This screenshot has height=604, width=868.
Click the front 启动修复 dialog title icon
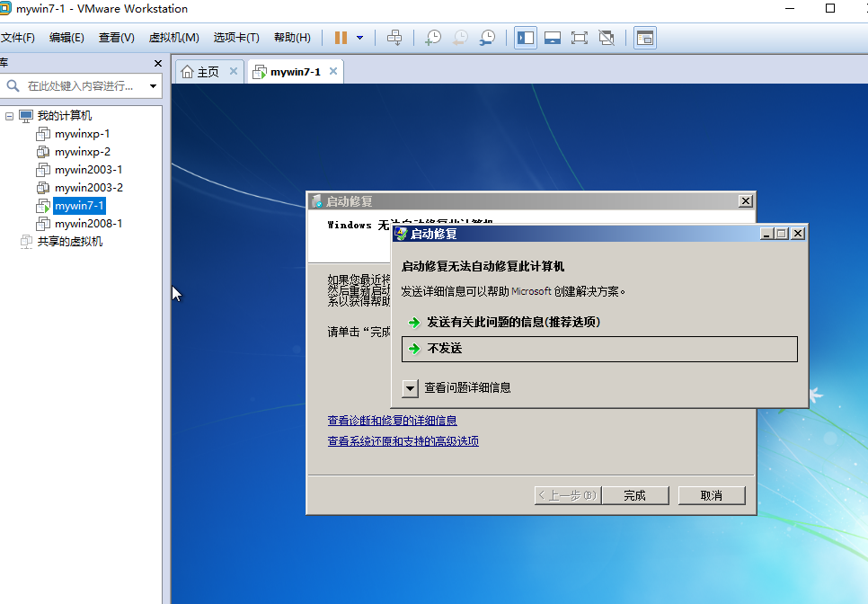pyautogui.click(x=401, y=235)
